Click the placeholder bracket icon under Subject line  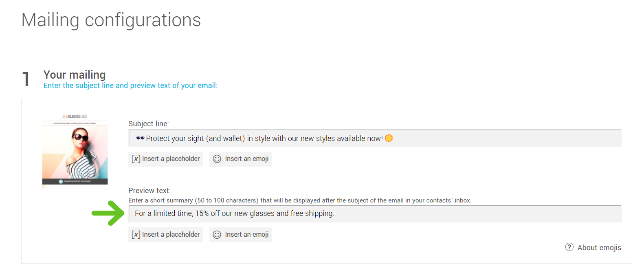[136, 159]
